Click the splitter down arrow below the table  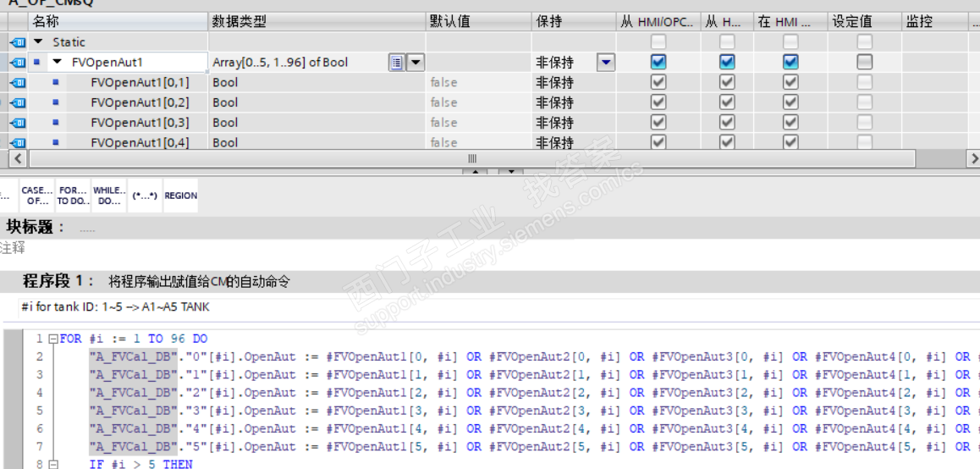510,171
